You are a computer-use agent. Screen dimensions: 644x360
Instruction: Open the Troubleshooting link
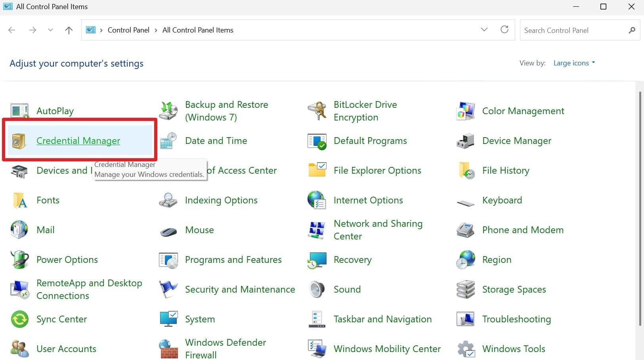[516, 319]
